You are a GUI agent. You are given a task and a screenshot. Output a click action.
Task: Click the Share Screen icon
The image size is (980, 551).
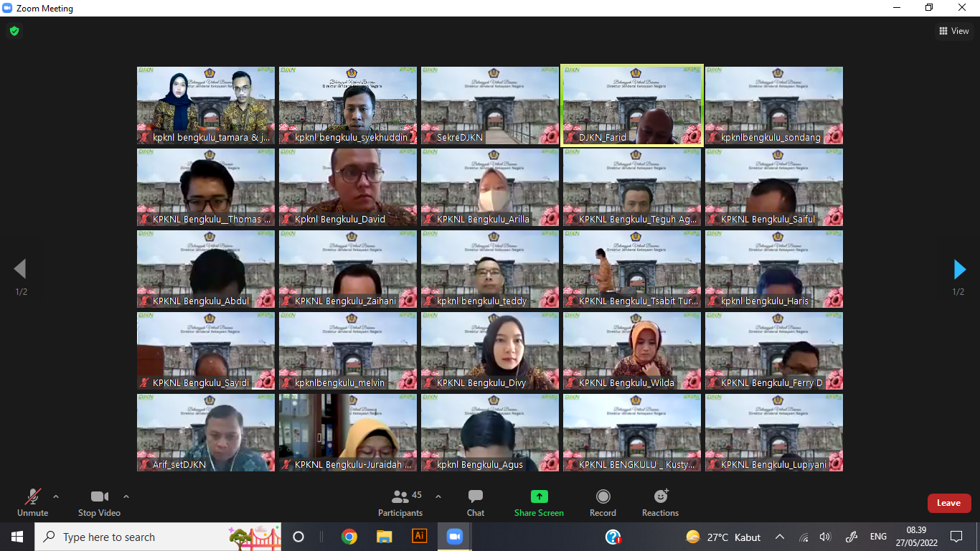click(539, 497)
